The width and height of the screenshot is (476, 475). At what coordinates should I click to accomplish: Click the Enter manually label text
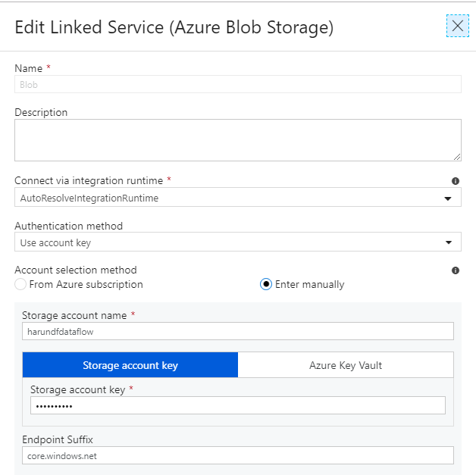[x=310, y=285]
